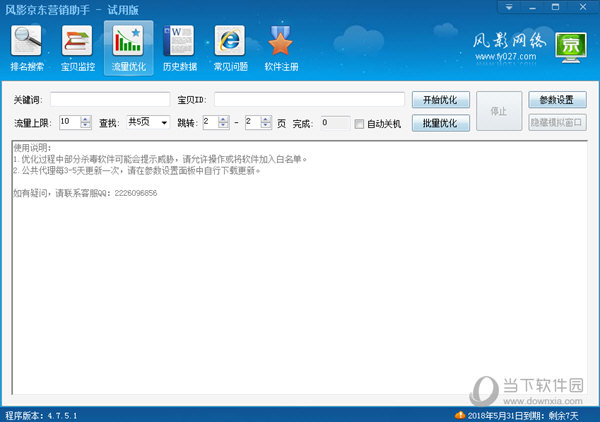The width and height of the screenshot is (600, 422).
Task: Click the 客服QQ: 2226096856 line
Action: [85, 193]
